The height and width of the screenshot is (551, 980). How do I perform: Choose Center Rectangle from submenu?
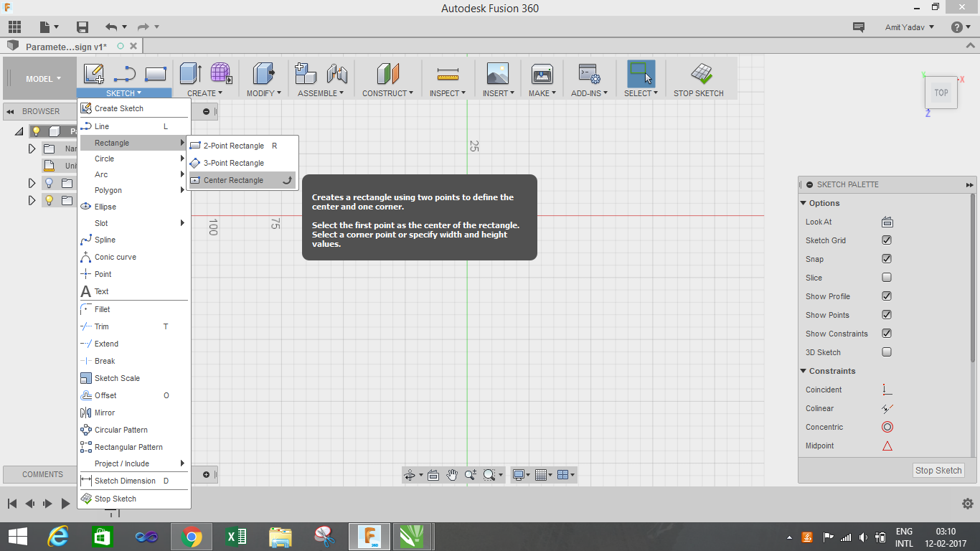(x=242, y=180)
